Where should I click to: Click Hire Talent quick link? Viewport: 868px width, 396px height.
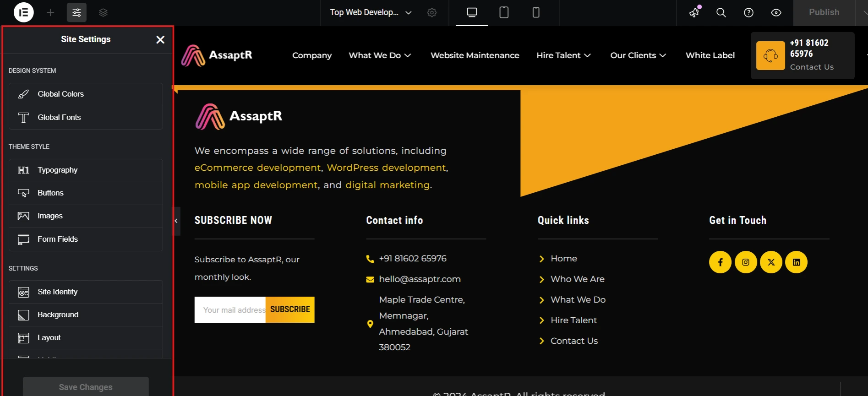pyautogui.click(x=574, y=320)
